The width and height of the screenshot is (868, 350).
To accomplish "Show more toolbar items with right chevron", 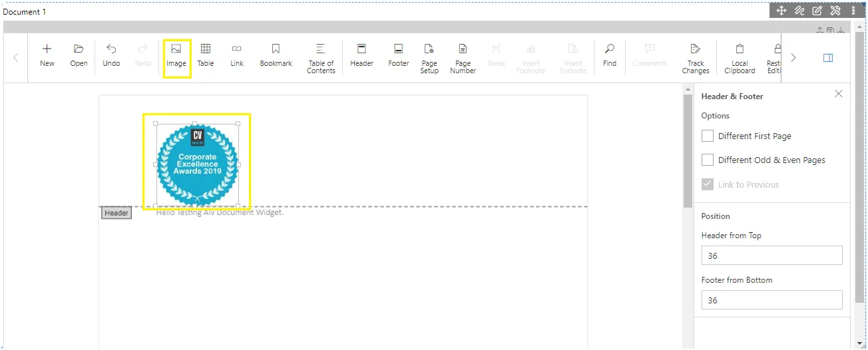I will click(793, 58).
